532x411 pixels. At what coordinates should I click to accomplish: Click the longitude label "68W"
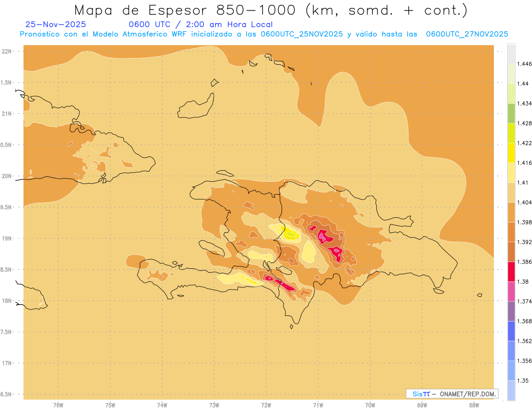coord(474,405)
